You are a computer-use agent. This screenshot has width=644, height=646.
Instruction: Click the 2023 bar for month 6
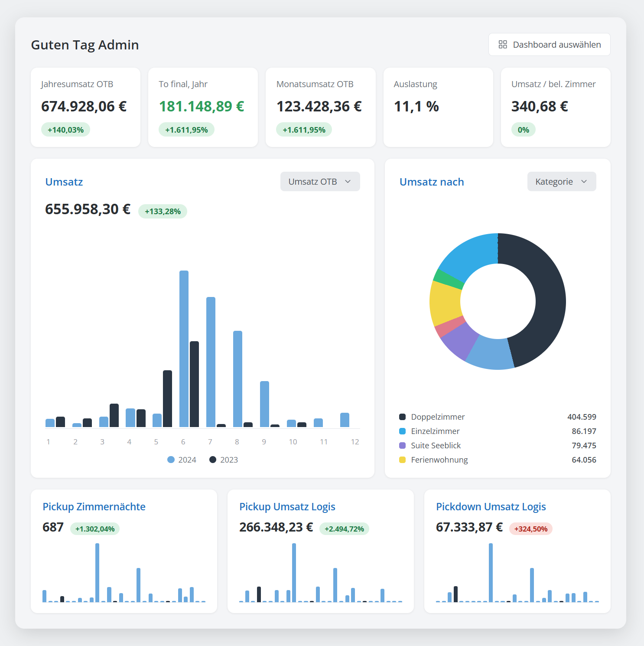click(x=195, y=384)
